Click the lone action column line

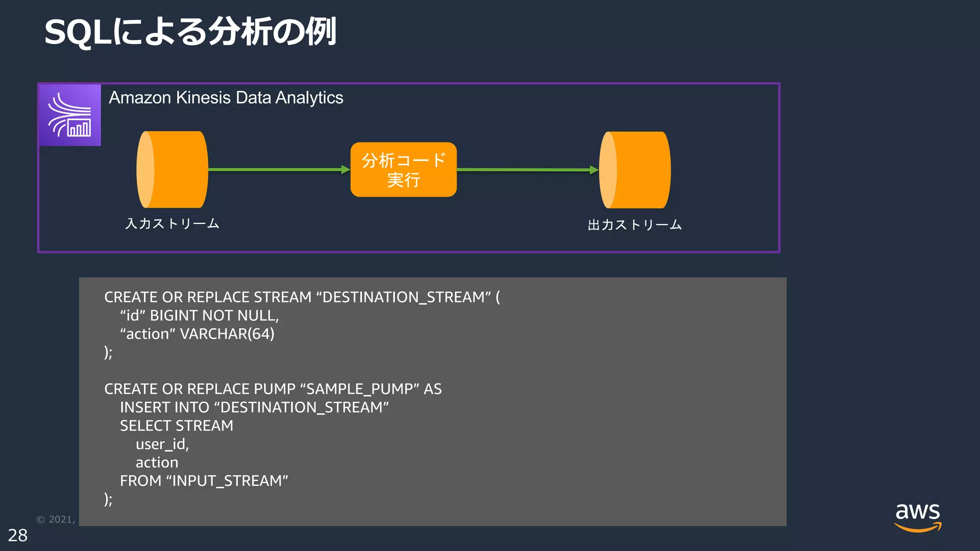(x=157, y=463)
